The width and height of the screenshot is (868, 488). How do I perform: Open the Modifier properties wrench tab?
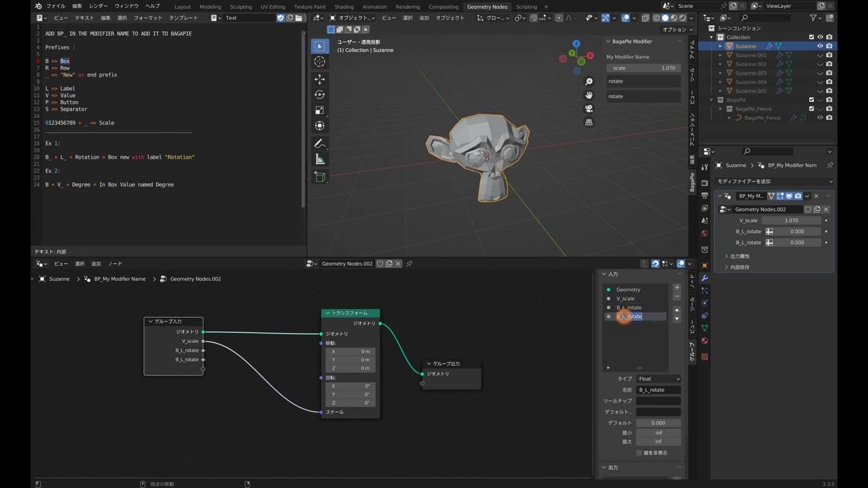point(705,278)
